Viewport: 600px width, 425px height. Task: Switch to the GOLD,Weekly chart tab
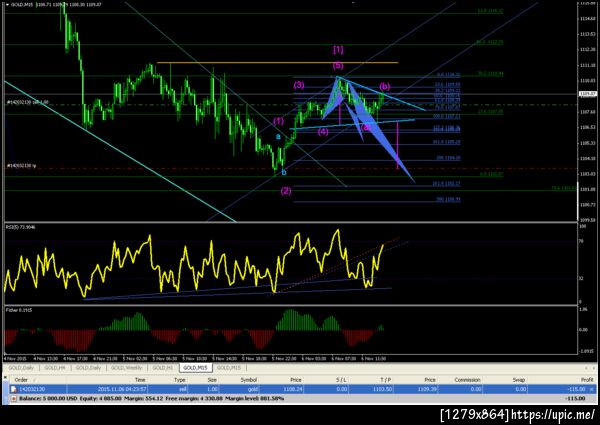[126, 368]
